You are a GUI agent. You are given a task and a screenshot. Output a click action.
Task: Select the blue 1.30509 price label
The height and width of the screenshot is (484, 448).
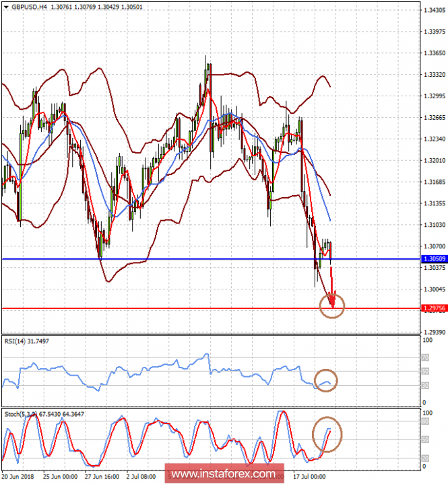(x=435, y=258)
